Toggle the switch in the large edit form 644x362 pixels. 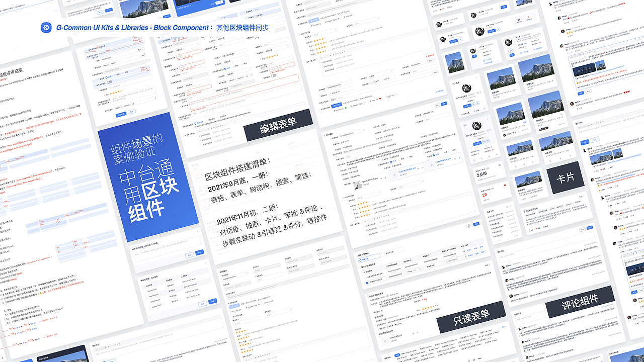pyautogui.click(x=274, y=76)
